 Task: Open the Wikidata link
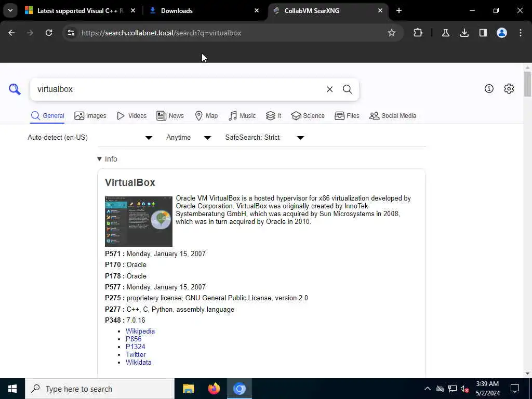pyautogui.click(x=138, y=362)
